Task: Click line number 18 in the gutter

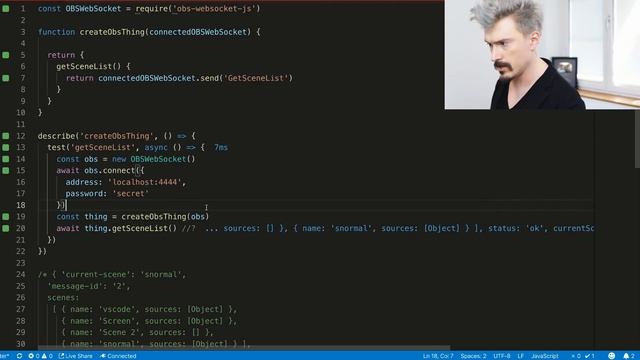Action: click(21, 205)
